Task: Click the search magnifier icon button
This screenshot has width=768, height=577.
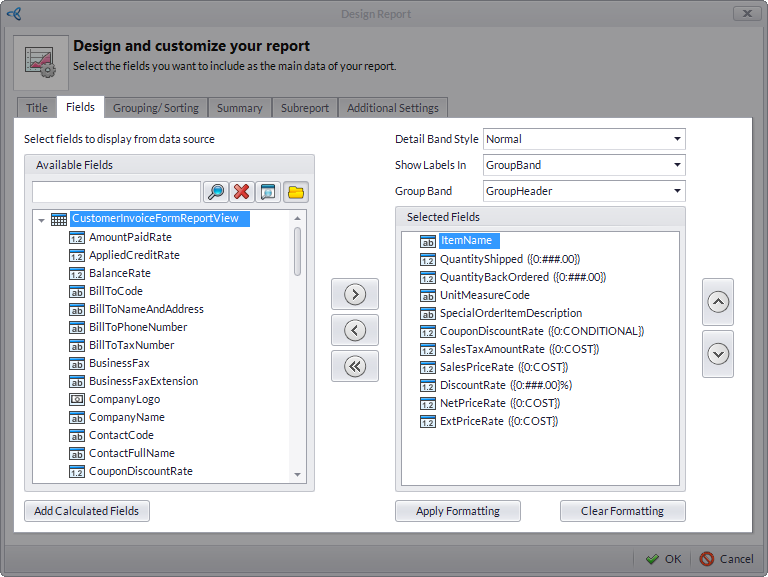Action: click(216, 191)
